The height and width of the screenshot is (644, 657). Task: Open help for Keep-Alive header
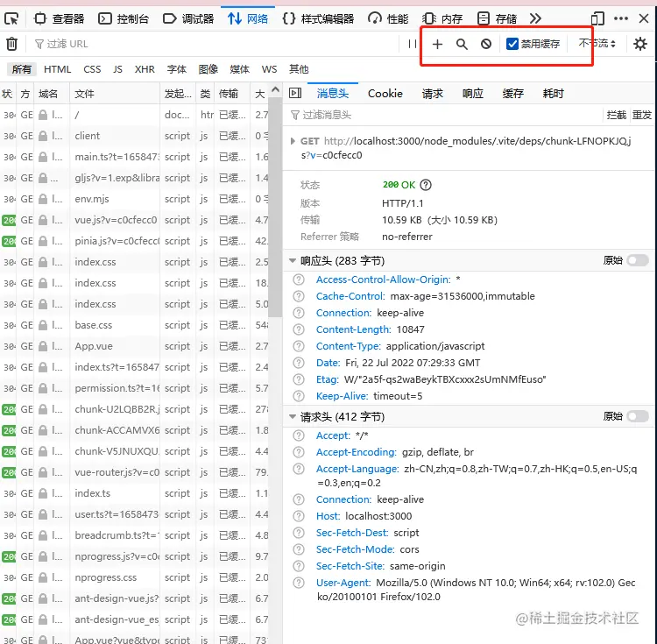click(x=299, y=396)
